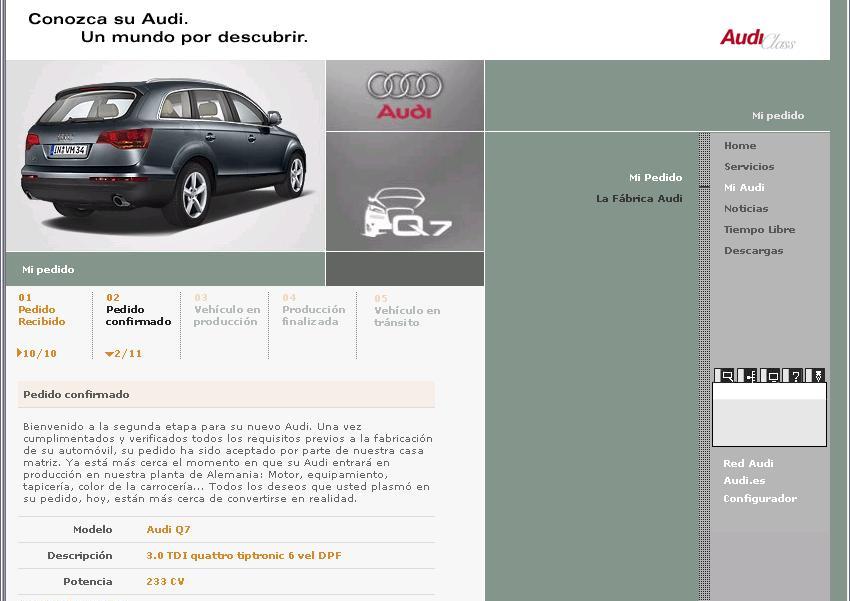Image resolution: width=850 pixels, height=601 pixels.
Task: Open the Descargas menu item
Action: [754, 251]
